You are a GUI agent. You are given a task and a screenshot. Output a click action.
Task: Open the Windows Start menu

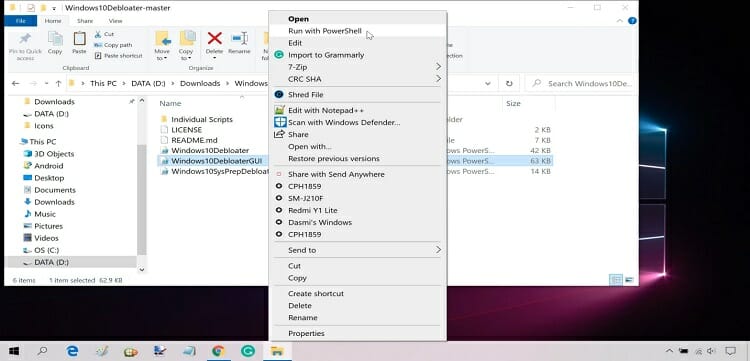coord(14,352)
